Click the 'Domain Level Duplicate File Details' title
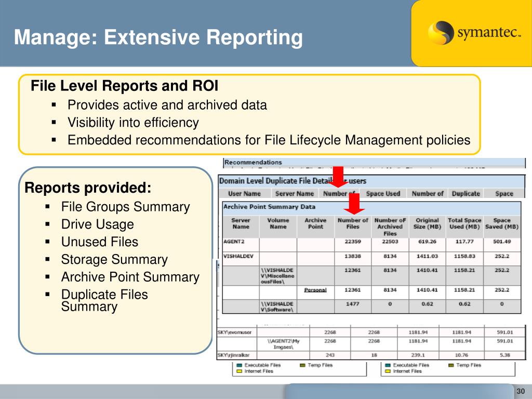The image size is (532, 399). point(292,181)
